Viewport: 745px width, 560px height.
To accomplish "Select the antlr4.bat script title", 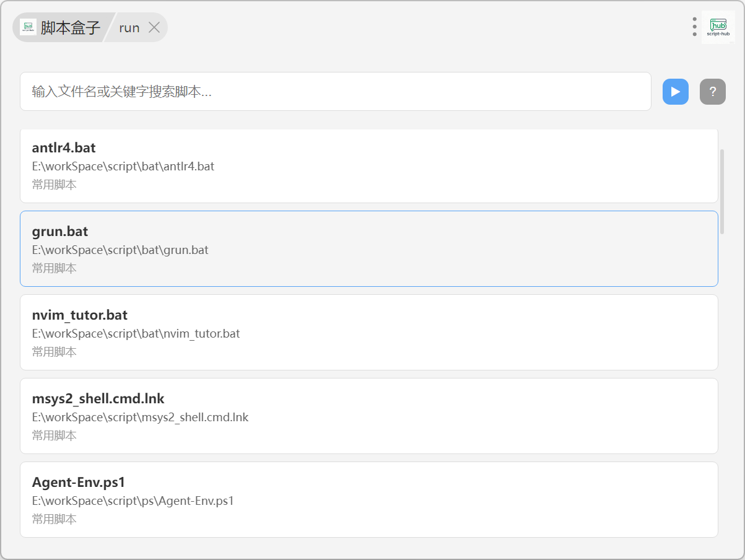I will tap(64, 148).
